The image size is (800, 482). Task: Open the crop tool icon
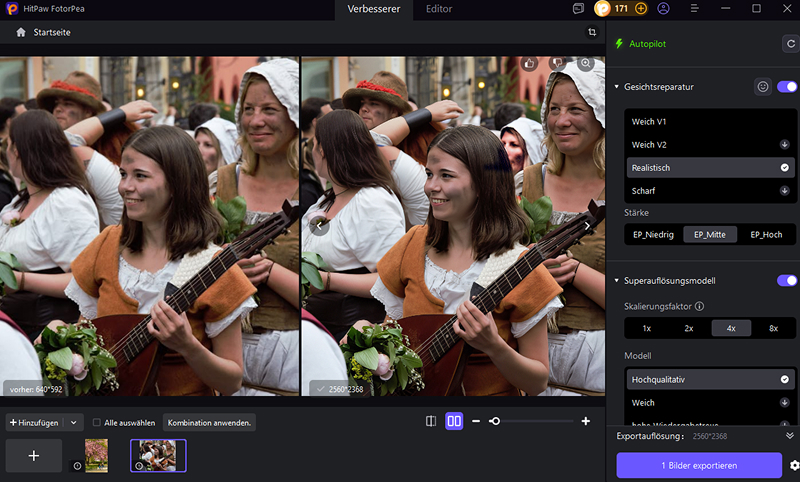(592, 33)
